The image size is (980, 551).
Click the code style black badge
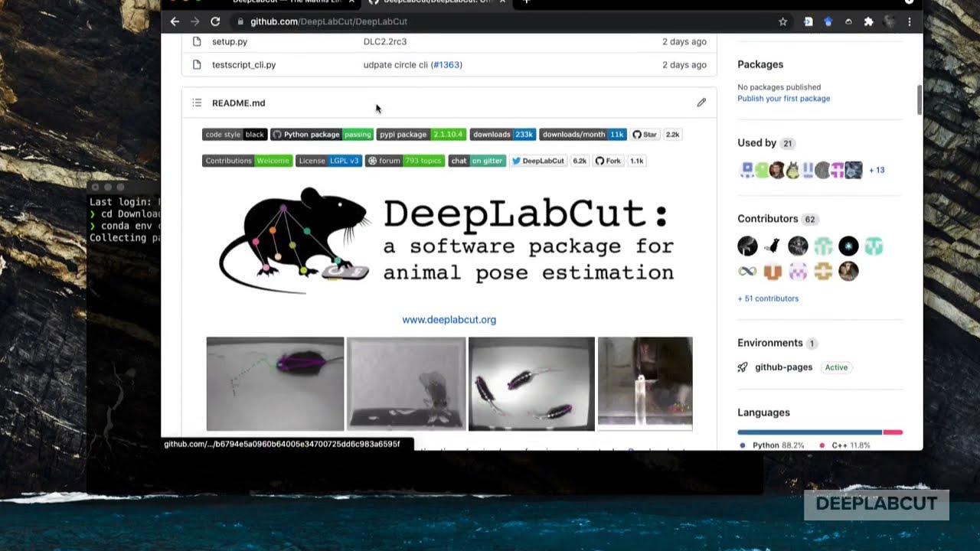tap(234, 135)
